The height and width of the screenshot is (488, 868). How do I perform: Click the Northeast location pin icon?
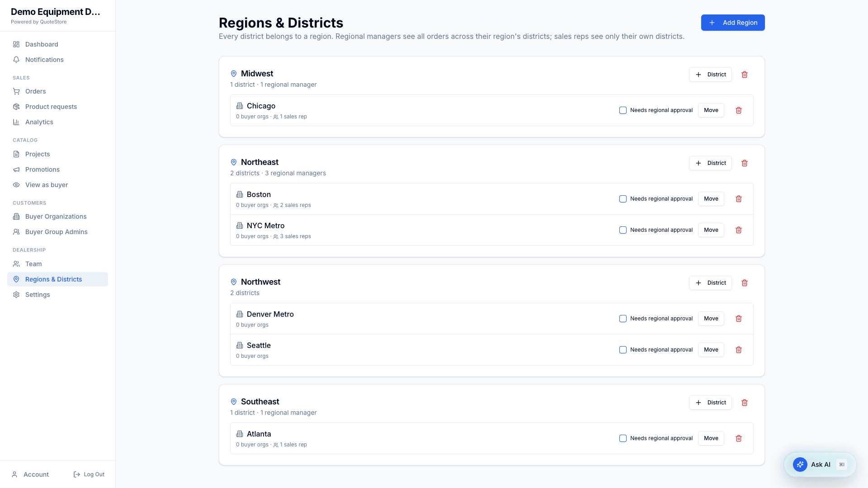click(x=234, y=162)
